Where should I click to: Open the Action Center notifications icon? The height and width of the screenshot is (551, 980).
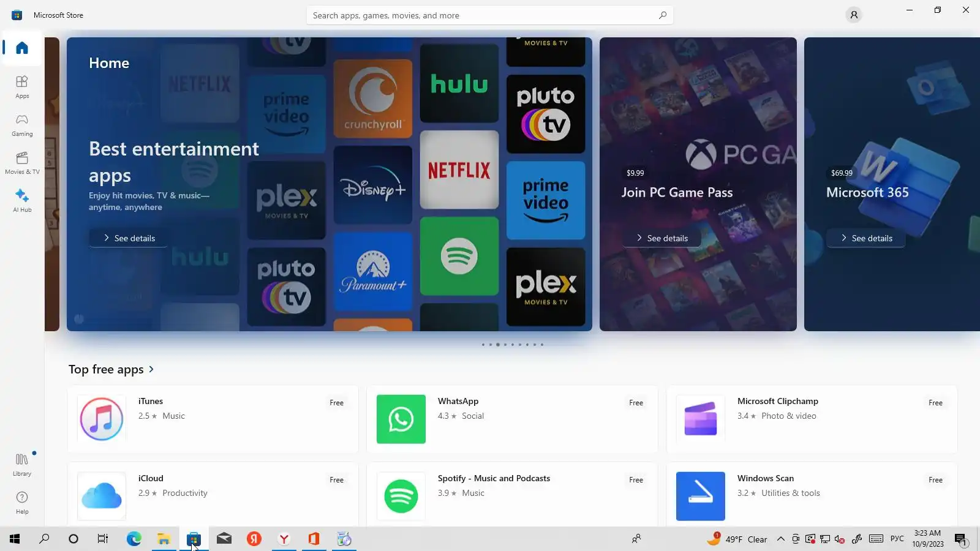pos(960,539)
